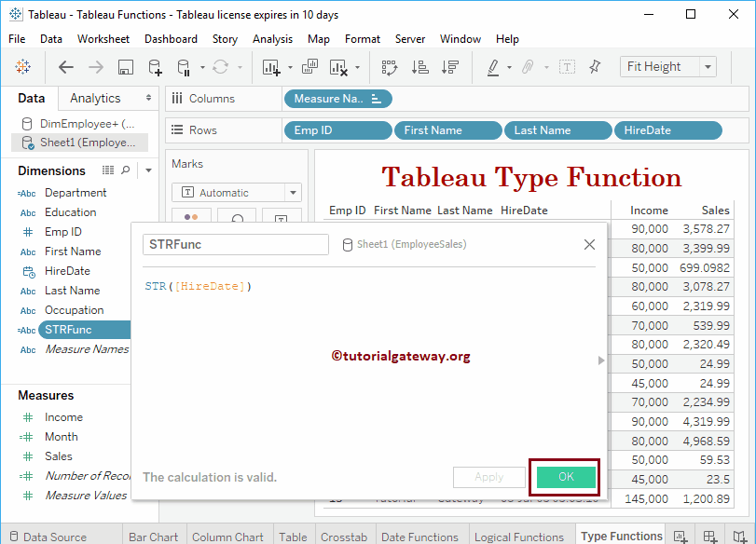Open the Highlight pen tool

point(493,66)
